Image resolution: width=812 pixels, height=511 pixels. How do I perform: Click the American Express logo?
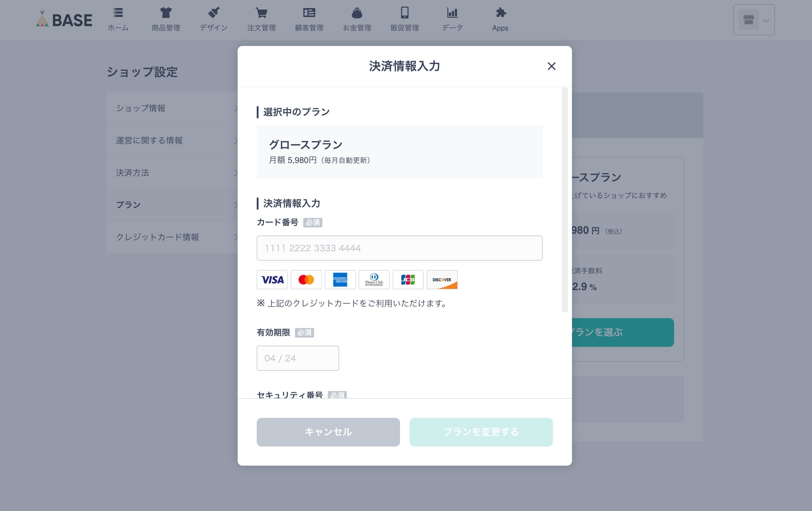point(340,279)
